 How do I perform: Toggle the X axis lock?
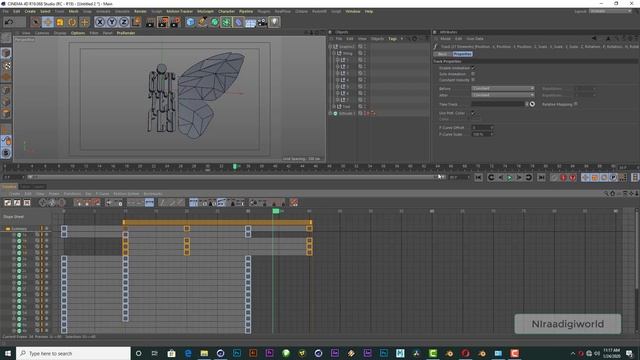pyautogui.click(x=100, y=22)
